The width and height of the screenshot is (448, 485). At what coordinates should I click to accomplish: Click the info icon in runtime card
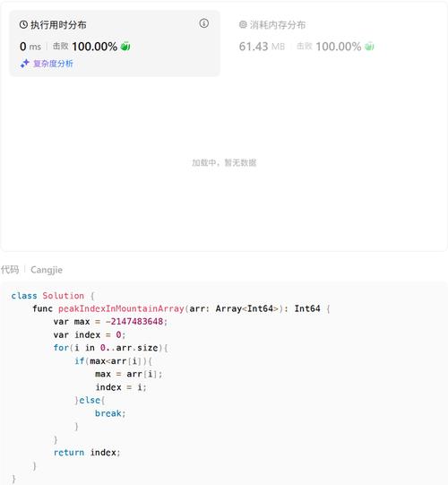coord(203,23)
